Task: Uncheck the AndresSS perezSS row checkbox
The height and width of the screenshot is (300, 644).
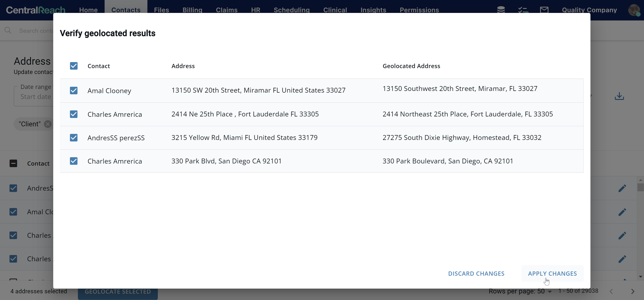Action: click(x=74, y=138)
